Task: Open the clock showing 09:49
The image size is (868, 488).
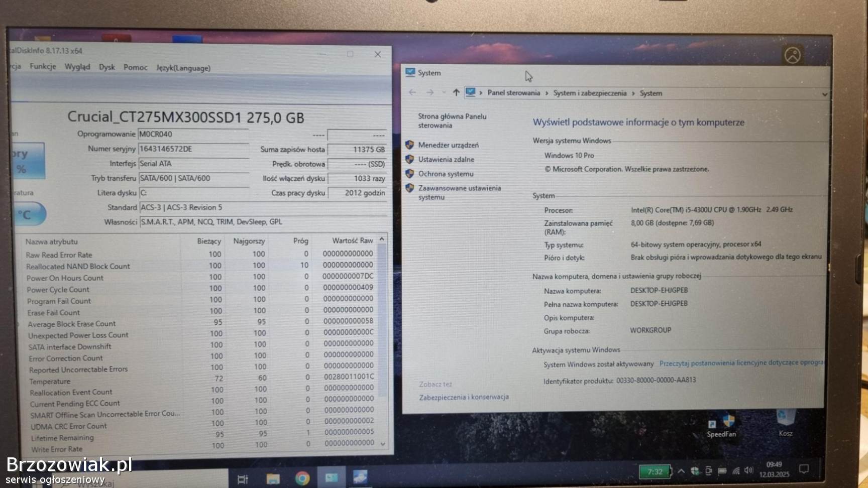Action: [774, 469]
